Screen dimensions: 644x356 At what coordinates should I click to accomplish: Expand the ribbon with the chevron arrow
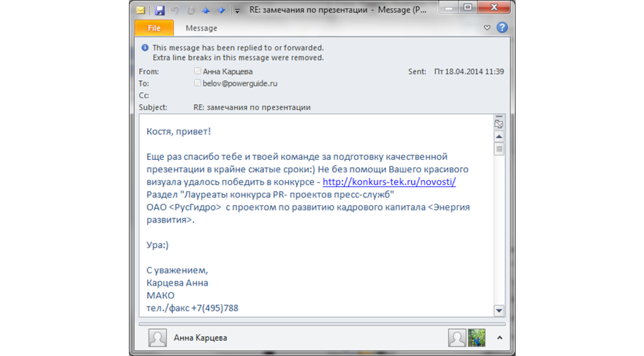[487, 28]
